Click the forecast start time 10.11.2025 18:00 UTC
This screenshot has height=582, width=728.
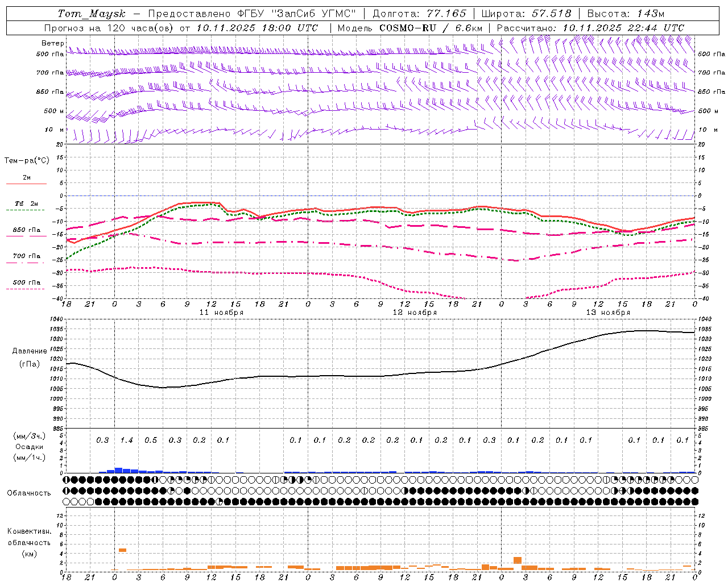(257, 28)
